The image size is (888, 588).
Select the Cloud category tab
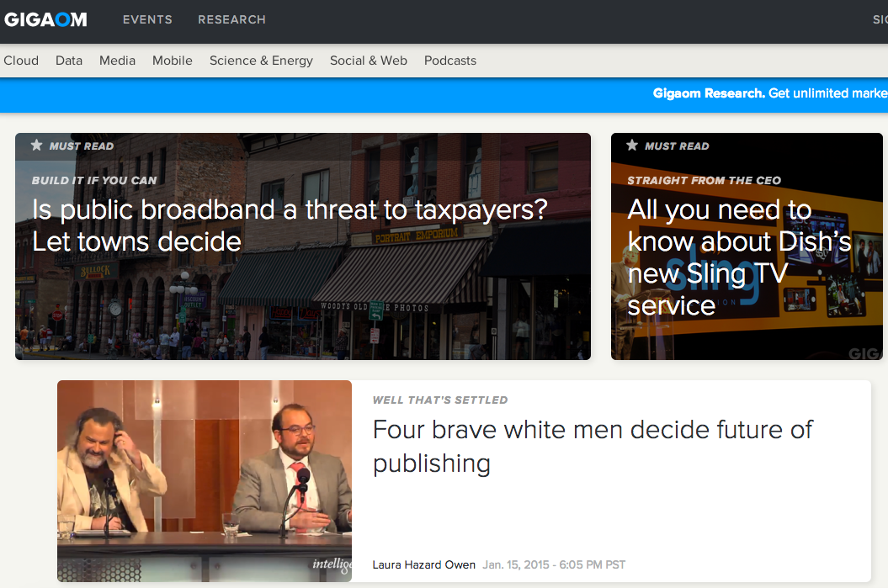21,61
